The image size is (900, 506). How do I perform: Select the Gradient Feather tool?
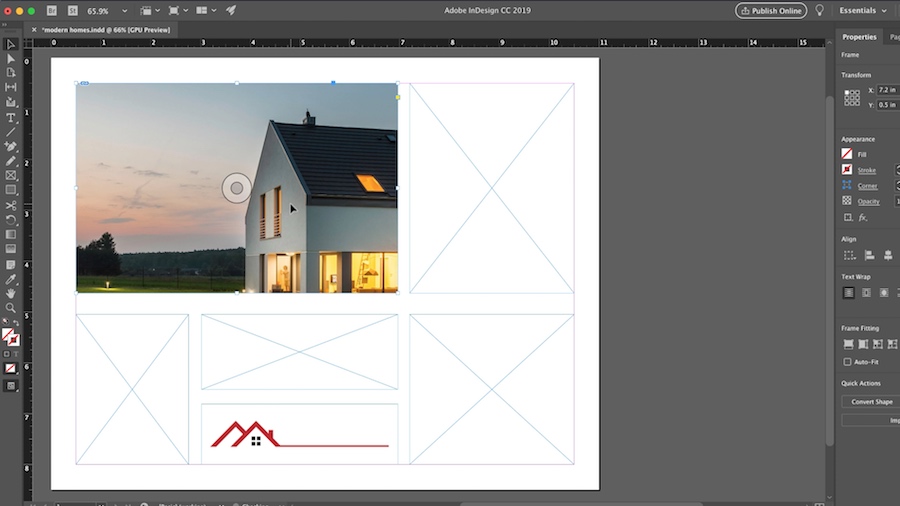pyautogui.click(x=10, y=249)
